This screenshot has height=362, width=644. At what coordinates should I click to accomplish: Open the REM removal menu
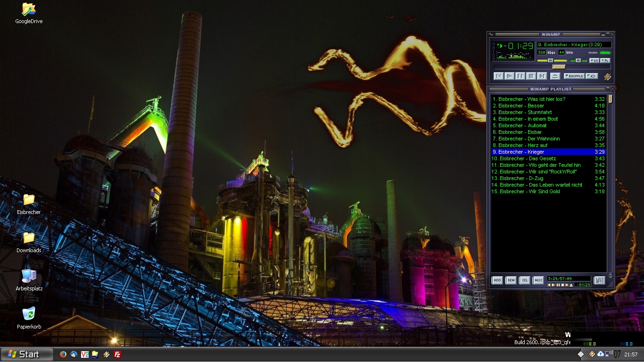tap(511, 280)
